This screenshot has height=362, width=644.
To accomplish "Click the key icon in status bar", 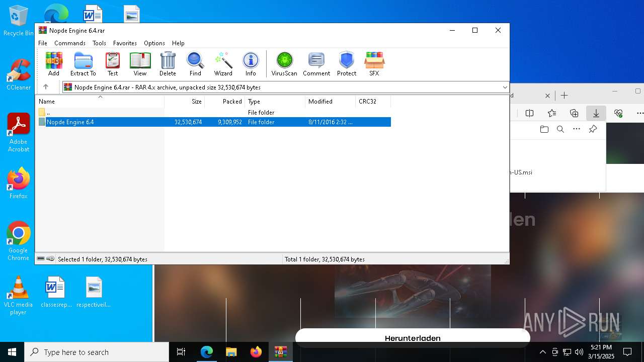I will [50, 259].
